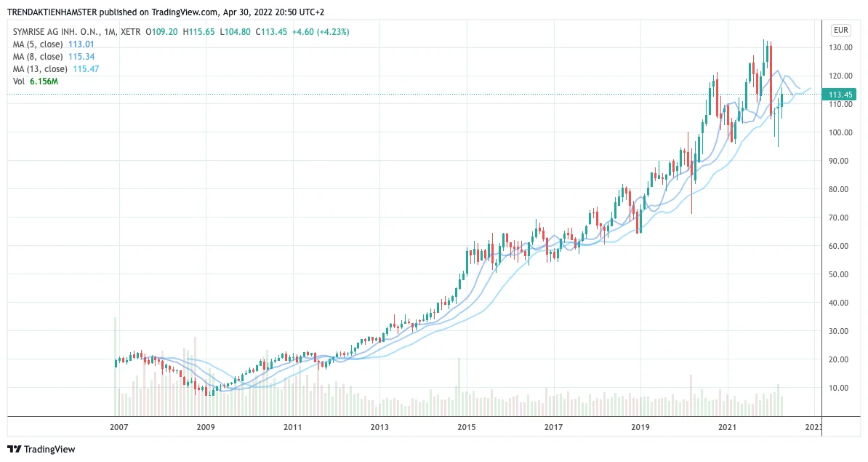Click the 10.00 price axis label
The image size is (868, 462).
(840, 388)
